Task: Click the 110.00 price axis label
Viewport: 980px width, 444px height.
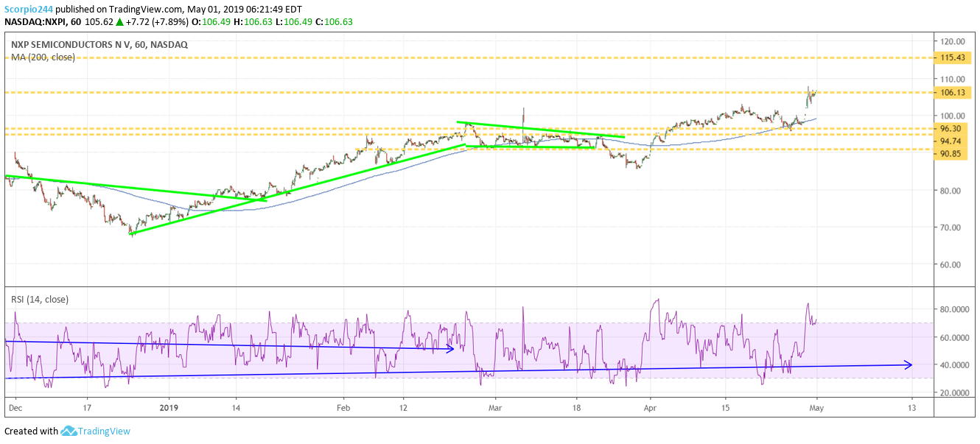Action: (954, 79)
